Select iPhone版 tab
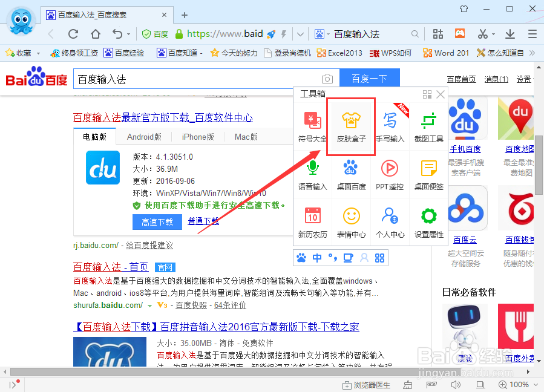Viewport: 544px width, 392px height. [x=198, y=137]
